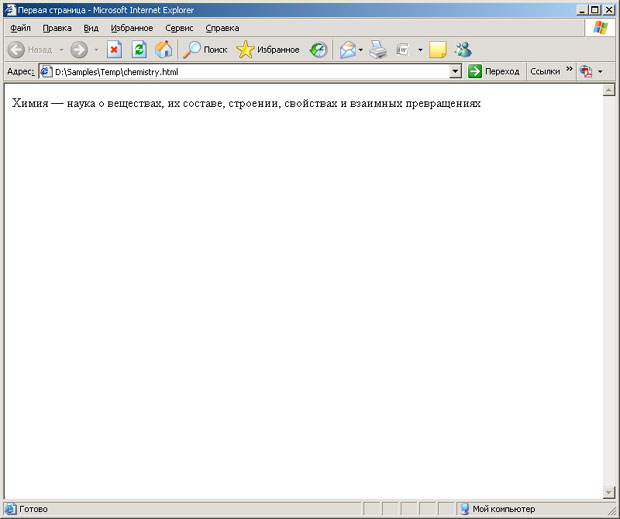Open the Файл menu
This screenshot has height=519, width=620.
(20, 28)
